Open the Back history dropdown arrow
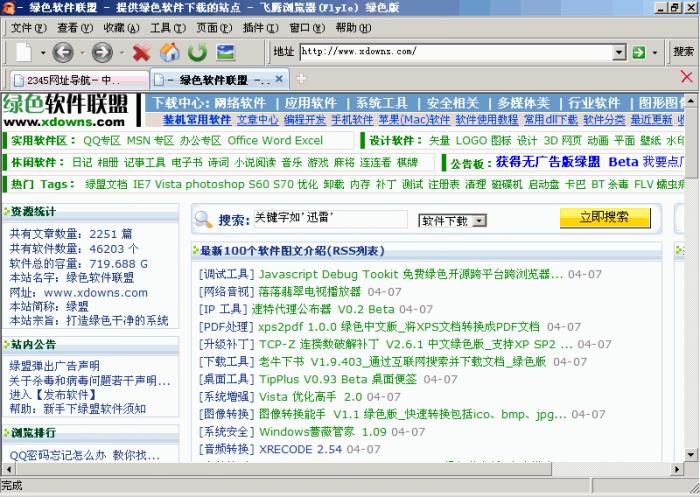The image size is (700, 497). pos(83,53)
